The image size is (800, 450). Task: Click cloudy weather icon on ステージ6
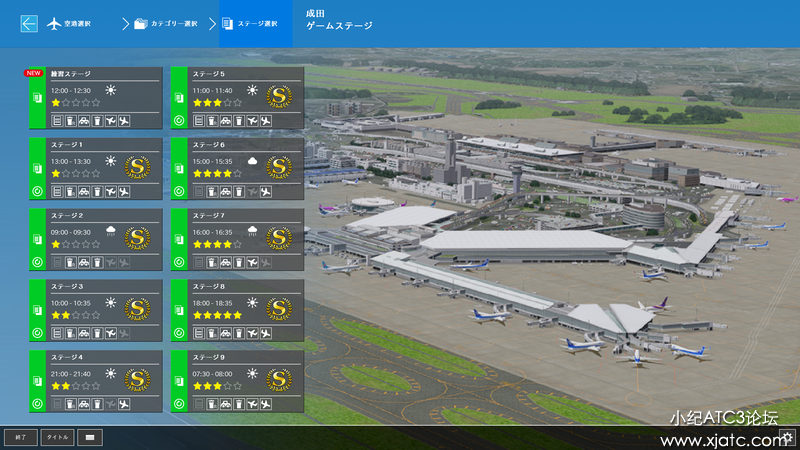(x=252, y=161)
